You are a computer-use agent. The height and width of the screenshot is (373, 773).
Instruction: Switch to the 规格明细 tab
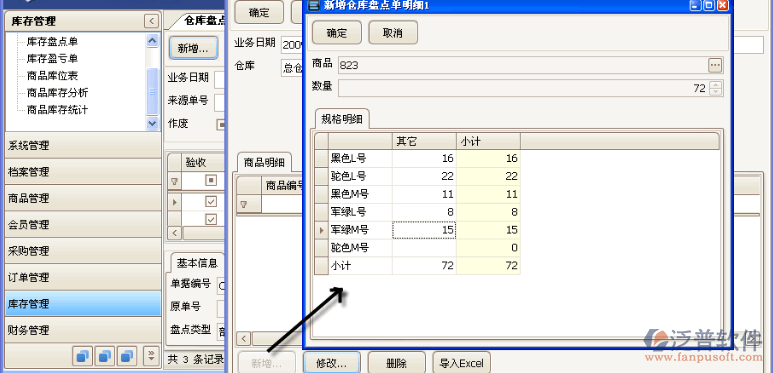pyautogui.click(x=342, y=119)
